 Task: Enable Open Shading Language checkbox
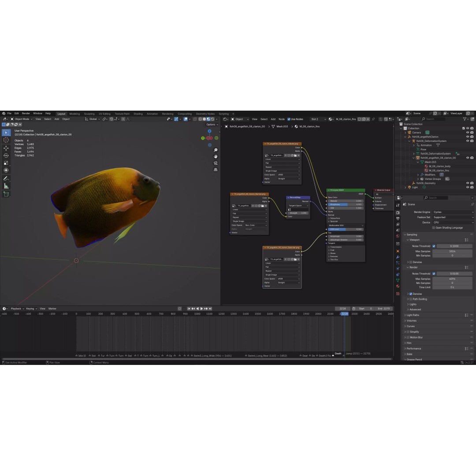click(x=434, y=228)
